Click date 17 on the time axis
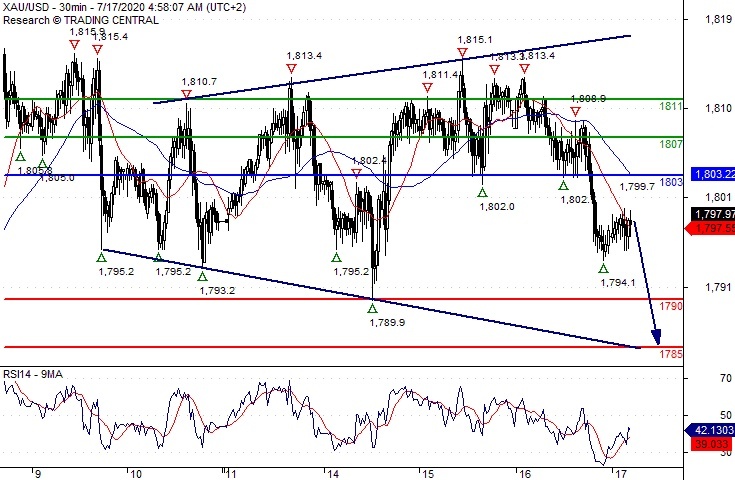The width and height of the screenshot is (735, 480). coord(621,474)
